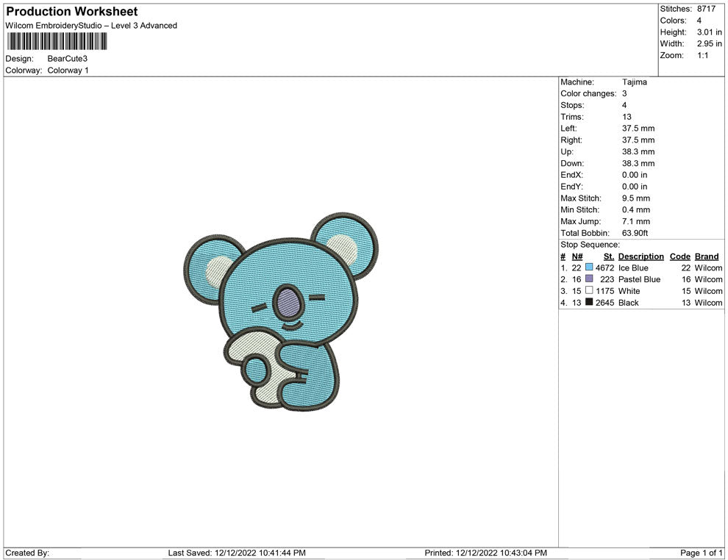
Task: Click the Height value '3.01 in'
Action: coord(710,32)
